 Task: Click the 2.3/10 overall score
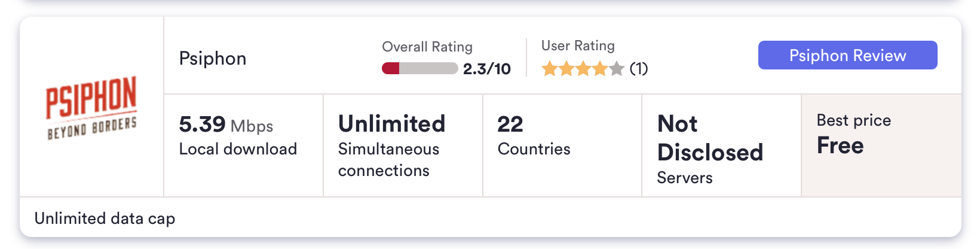coord(486,69)
